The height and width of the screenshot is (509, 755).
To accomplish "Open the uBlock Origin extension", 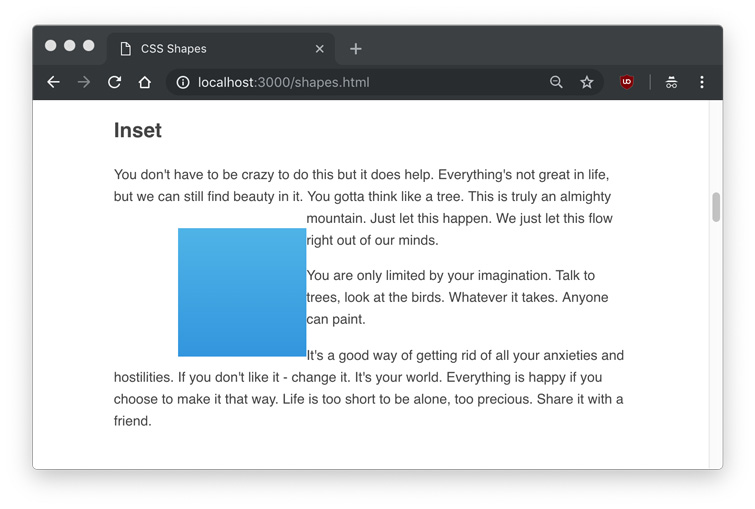I will [x=627, y=82].
